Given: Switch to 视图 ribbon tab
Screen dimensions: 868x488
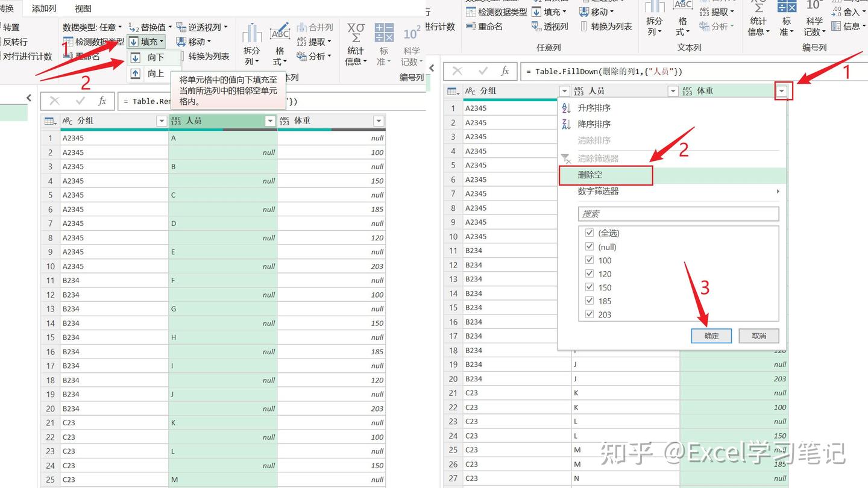Looking at the screenshot, I should pyautogui.click(x=83, y=8).
